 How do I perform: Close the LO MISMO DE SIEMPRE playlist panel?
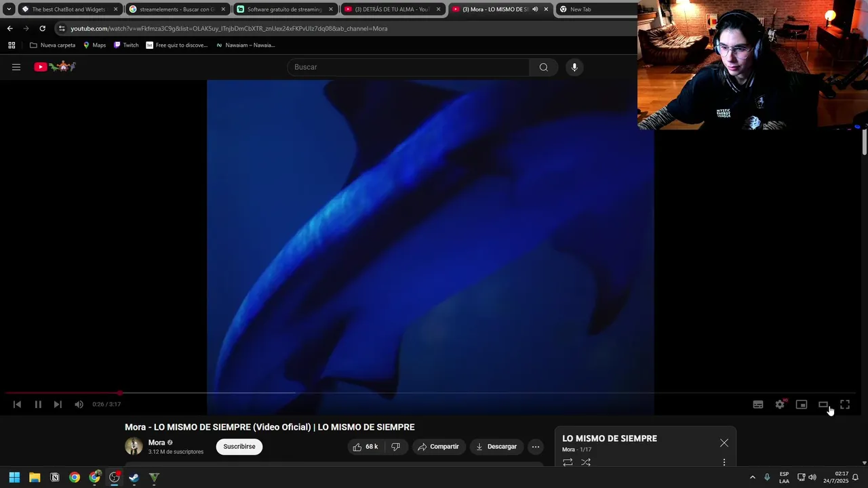tap(724, 443)
